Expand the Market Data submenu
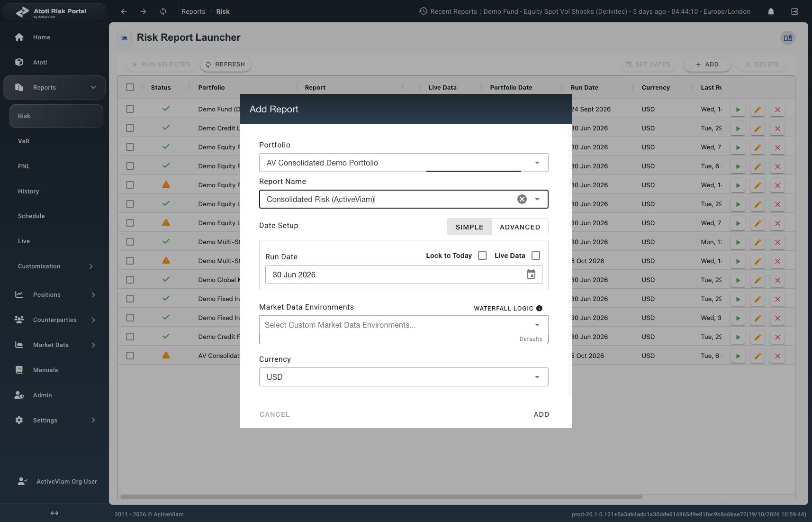 coord(93,345)
